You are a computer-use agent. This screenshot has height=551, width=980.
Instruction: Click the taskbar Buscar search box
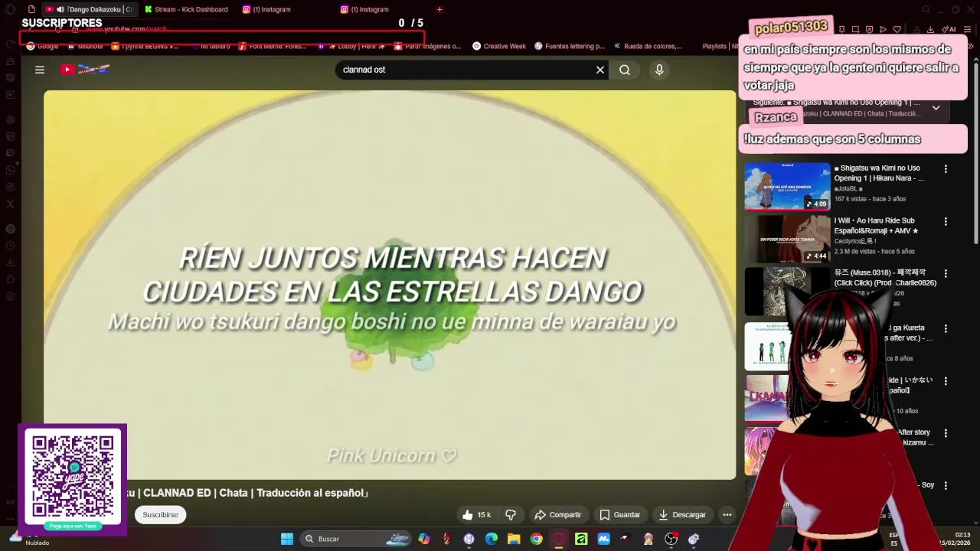[x=356, y=539]
